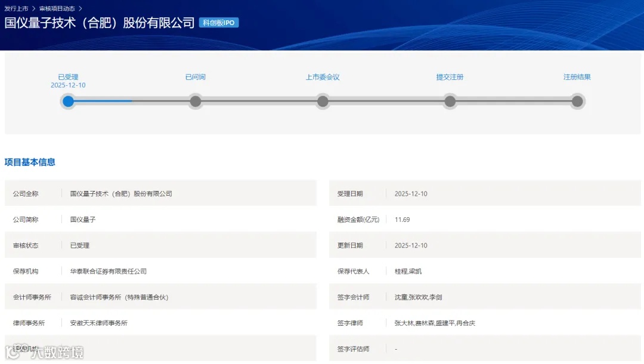Click the 已受理 stage label
Viewport: 644px width, 364px height.
click(x=68, y=77)
